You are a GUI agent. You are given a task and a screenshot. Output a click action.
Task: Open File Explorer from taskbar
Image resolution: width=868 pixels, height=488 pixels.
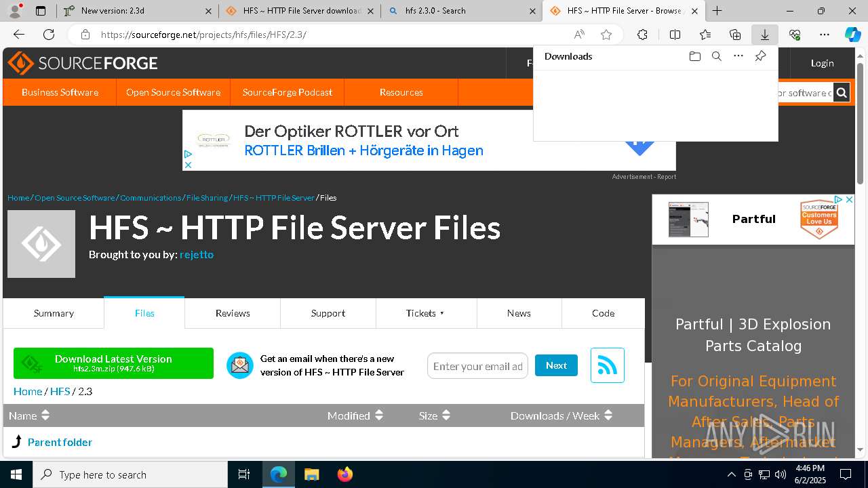tap(311, 474)
